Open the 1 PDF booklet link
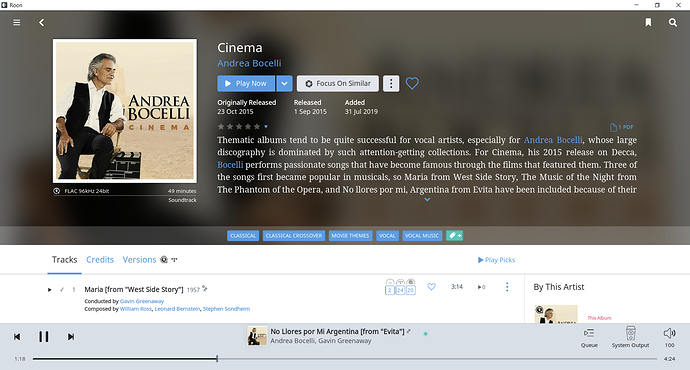The image size is (690, 370). point(621,127)
